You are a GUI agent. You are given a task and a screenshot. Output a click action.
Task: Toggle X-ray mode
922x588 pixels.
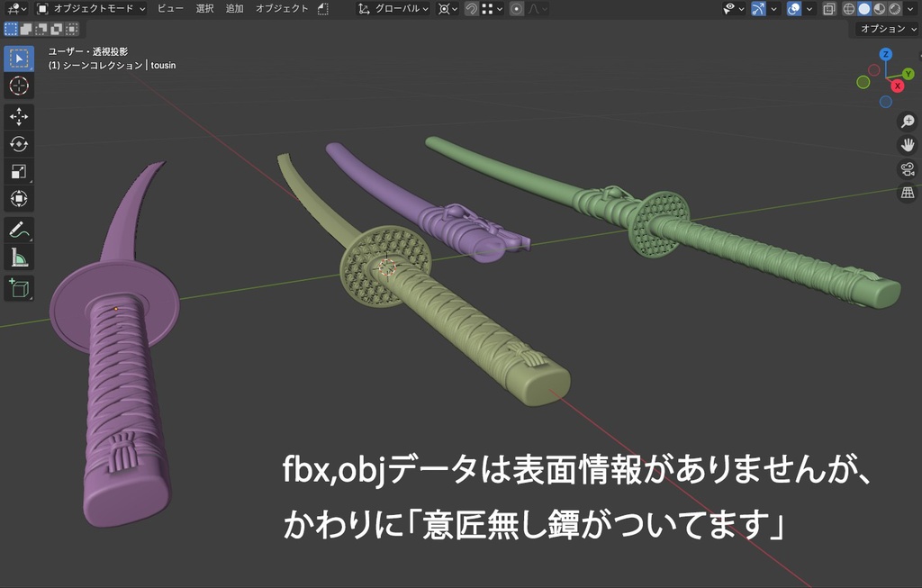pyautogui.click(x=829, y=9)
